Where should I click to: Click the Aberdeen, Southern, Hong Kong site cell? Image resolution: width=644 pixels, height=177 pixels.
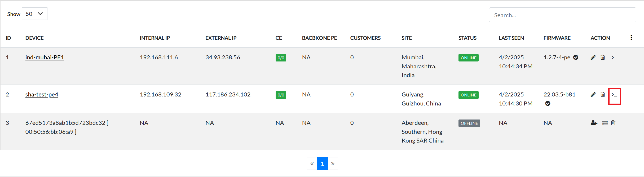point(422,132)
